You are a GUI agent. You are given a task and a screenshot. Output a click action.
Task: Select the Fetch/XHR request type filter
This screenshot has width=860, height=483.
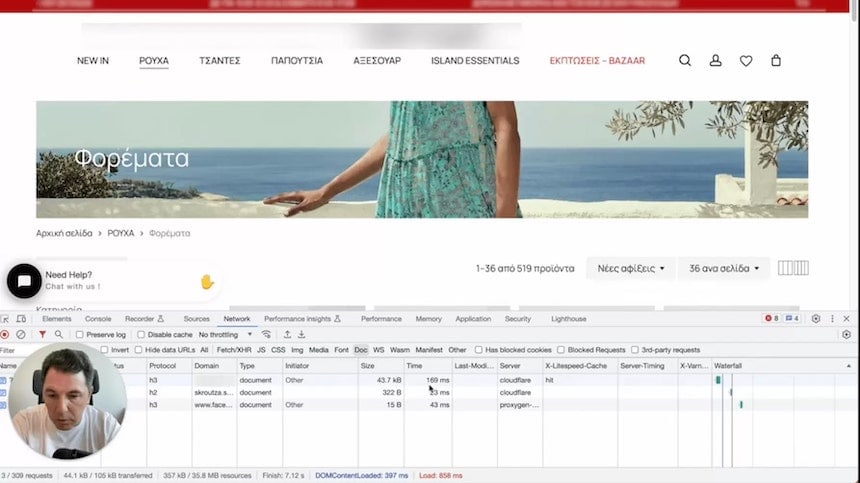232,350
